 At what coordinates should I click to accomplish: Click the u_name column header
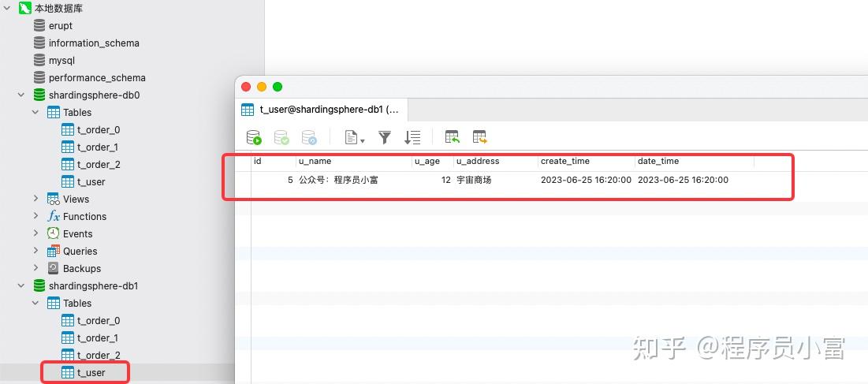[x=354, y=161]
